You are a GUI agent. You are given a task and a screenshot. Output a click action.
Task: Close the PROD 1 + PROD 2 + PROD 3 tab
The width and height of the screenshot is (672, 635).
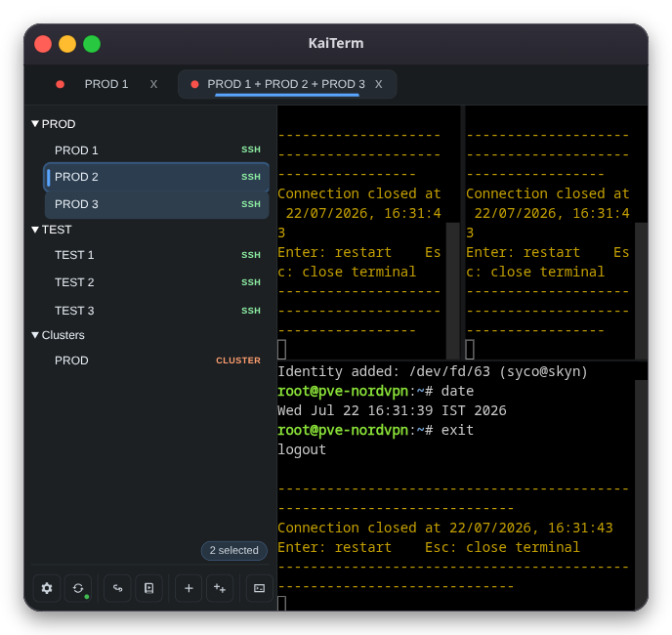click(378, 84)
